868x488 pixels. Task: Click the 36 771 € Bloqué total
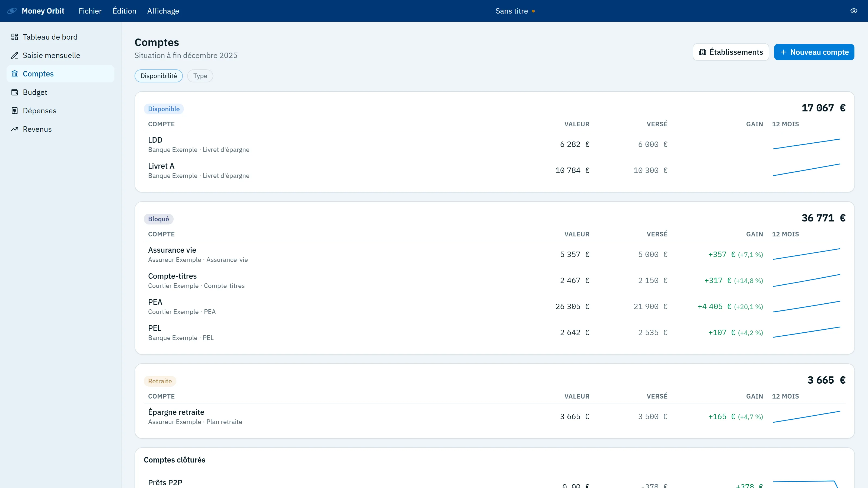(823, 218)
